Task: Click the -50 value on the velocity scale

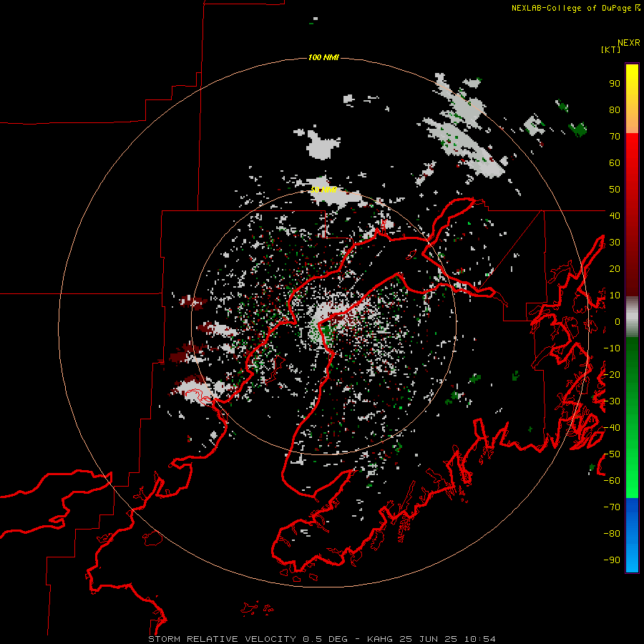Action: tap(612, 454)
